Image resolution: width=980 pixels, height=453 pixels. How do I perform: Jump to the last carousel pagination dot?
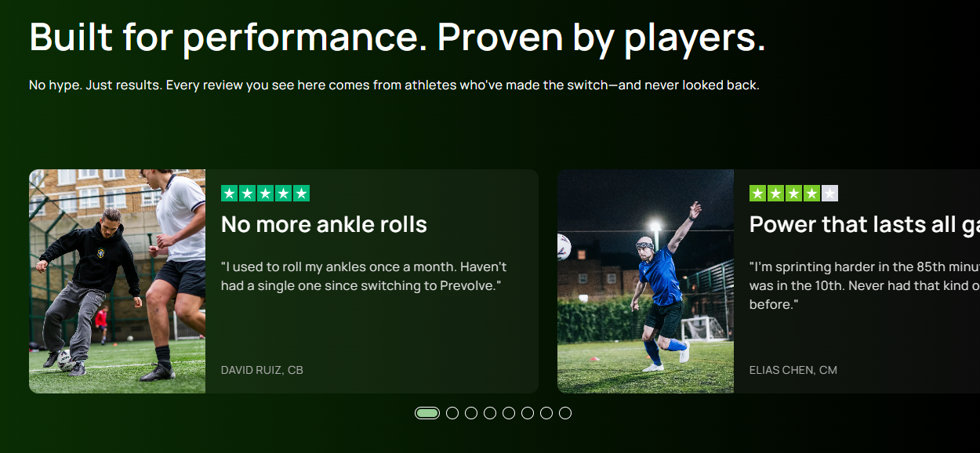(565, 413)
